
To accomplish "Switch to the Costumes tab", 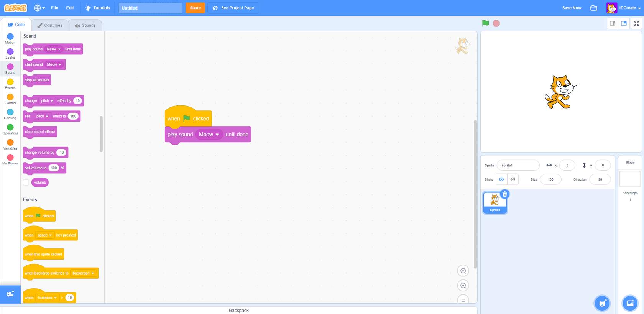I will (50, 25).
